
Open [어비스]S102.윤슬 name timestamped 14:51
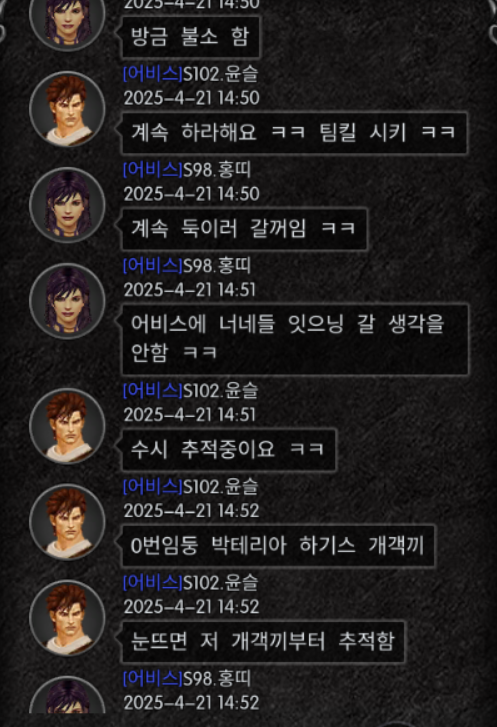191,391
